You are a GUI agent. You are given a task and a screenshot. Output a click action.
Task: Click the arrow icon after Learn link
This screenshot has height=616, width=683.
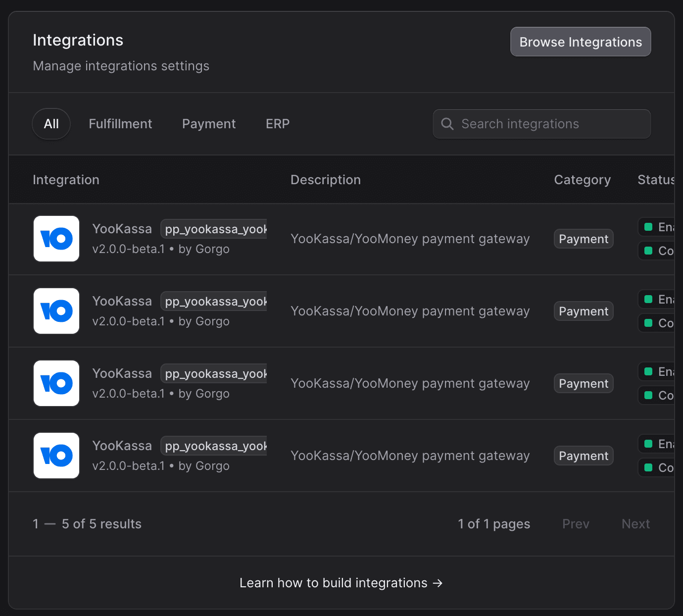(x=438, y=583)
